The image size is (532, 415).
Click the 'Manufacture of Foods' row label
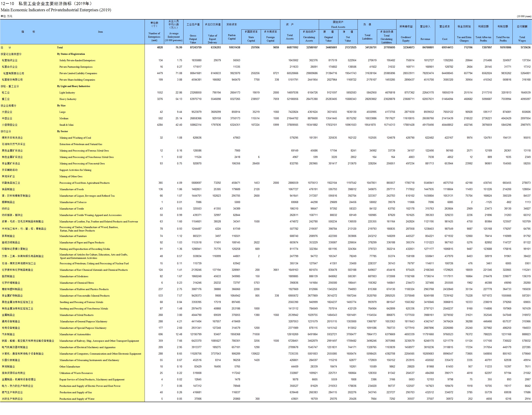72,189
